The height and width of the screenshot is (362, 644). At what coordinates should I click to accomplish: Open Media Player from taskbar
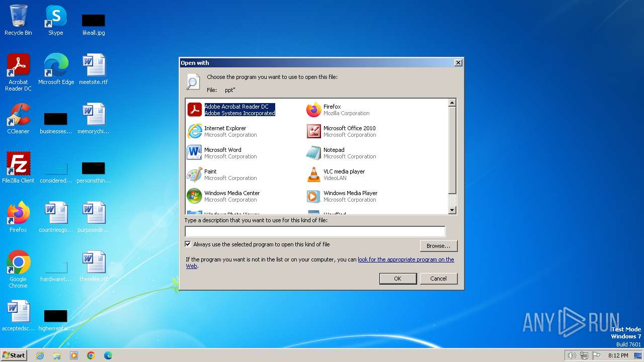click(74, 355)
